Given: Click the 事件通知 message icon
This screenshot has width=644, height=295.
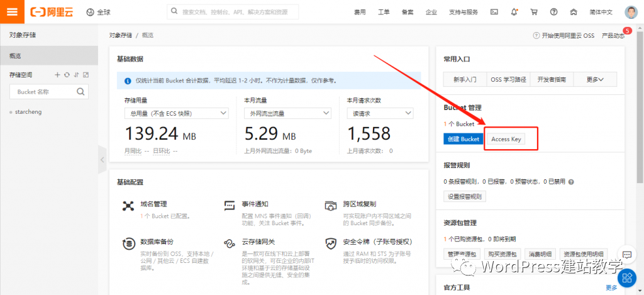Looking at the screenshot, I should pyautogui.click(x=229, y=206).
